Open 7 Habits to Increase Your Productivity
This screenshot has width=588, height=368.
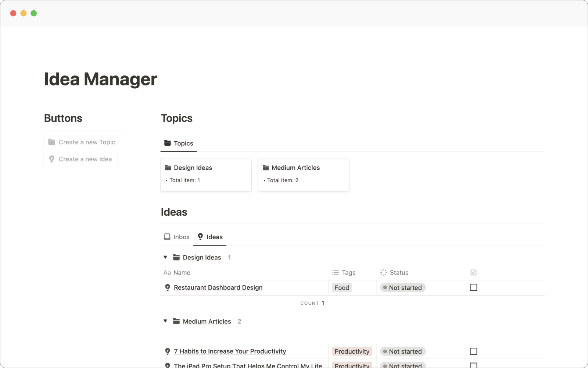click(x=230, y=351)
